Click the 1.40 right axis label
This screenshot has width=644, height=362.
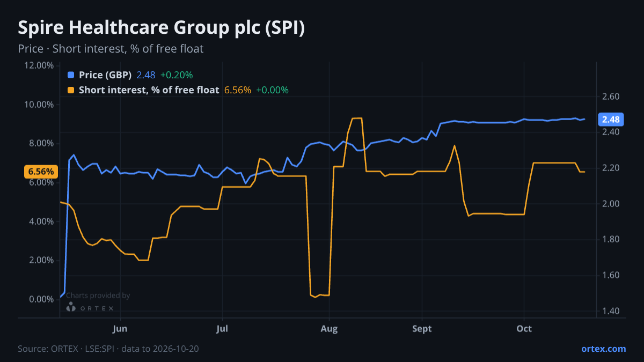click(612, 311)
